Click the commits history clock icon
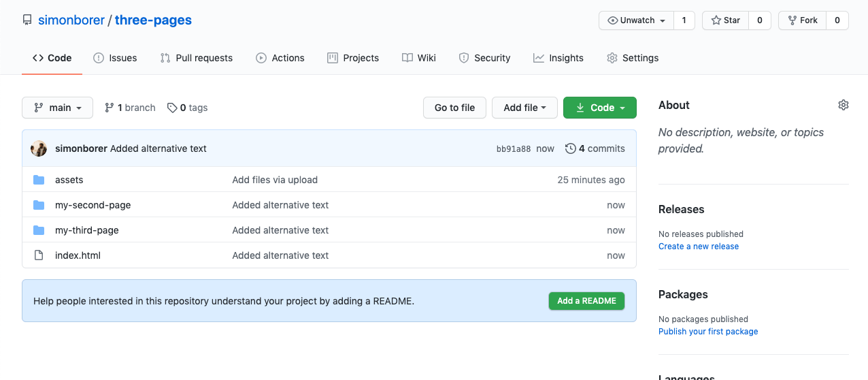The width and height of the screenshot is (868, 380). coord(571,148)
